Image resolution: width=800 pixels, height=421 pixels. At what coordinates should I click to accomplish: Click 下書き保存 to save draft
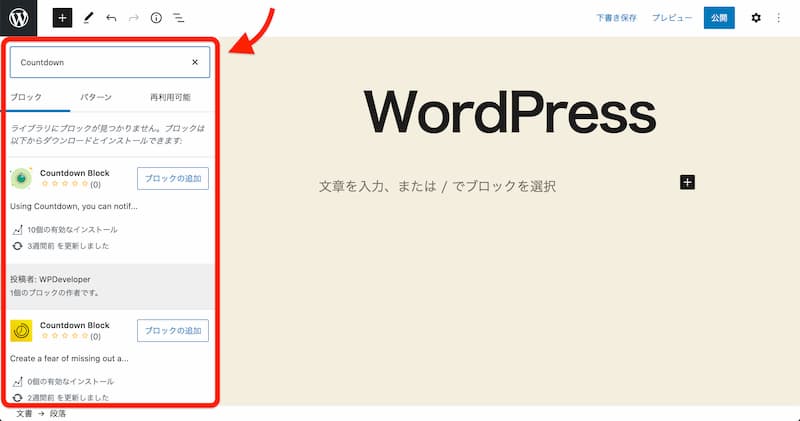click(616, 18)
